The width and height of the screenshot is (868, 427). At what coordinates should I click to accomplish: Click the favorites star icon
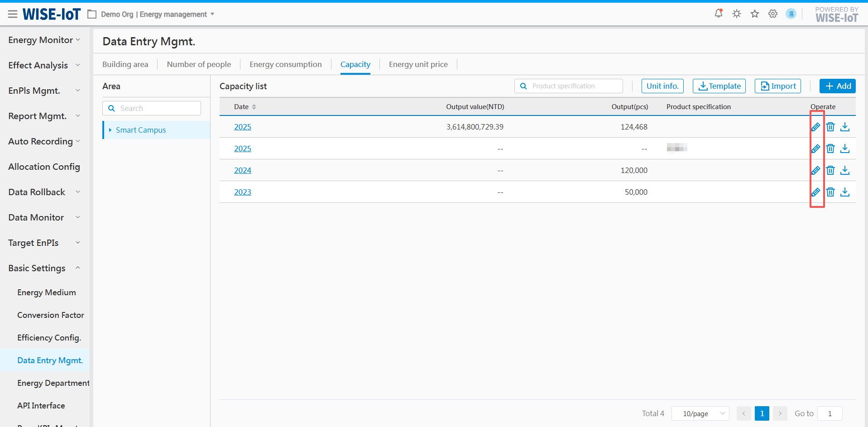tap(755, 14)
